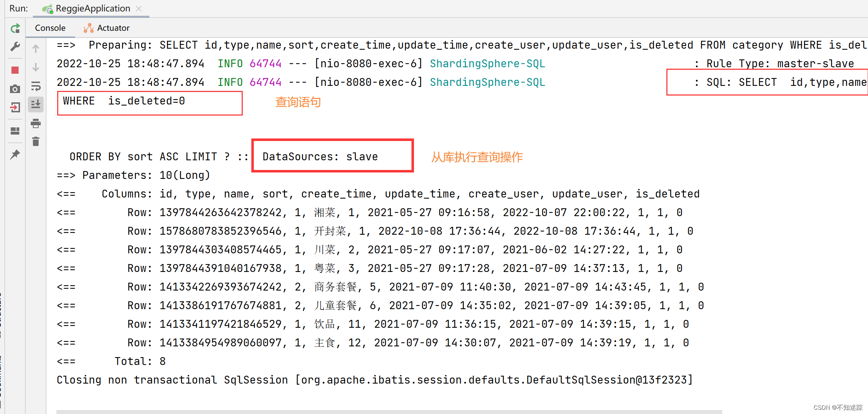Jump down the stack trace arrow
868x414 pixels.
pyautogui.click(x=36, y=67)
